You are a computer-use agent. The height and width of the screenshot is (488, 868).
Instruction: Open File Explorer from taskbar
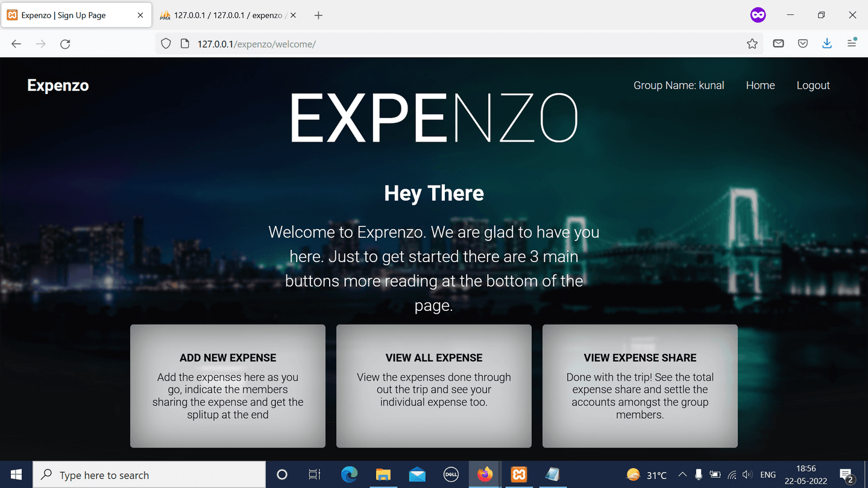point(383,475)
